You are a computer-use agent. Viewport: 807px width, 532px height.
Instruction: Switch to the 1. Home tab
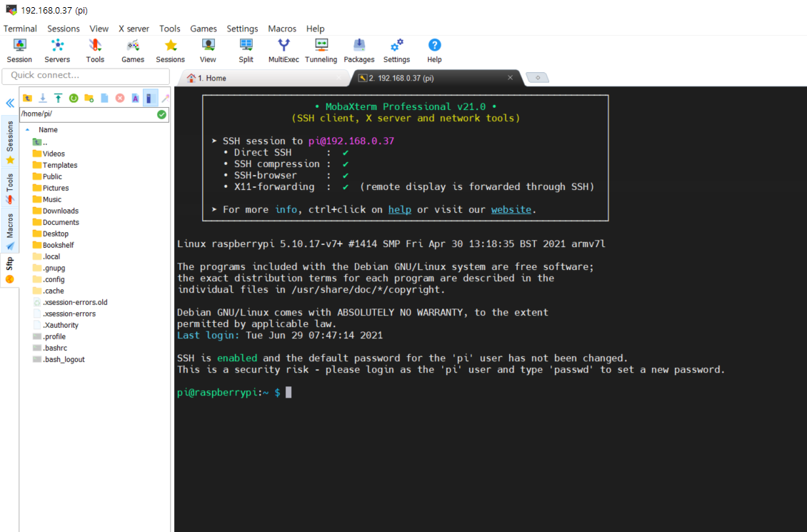pyautogui.click(x=264, y=79)
